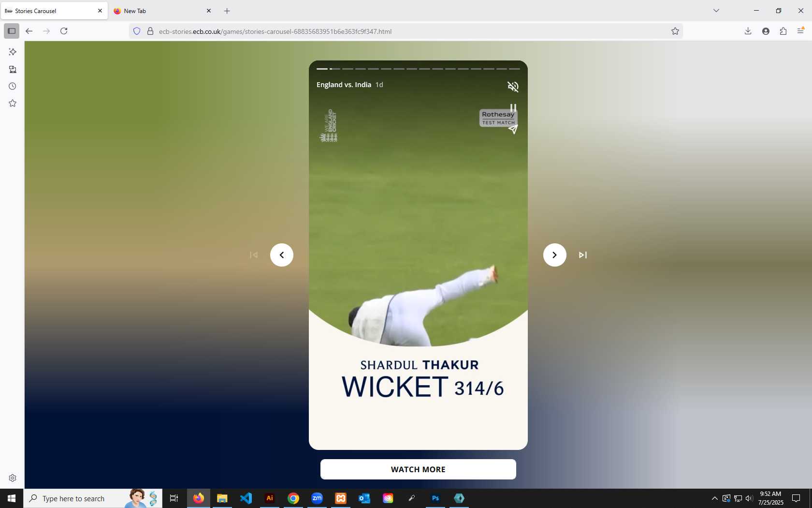The image size is (812, 508).
Task: Go back to the previous page
Action: [x=29, y=31]
